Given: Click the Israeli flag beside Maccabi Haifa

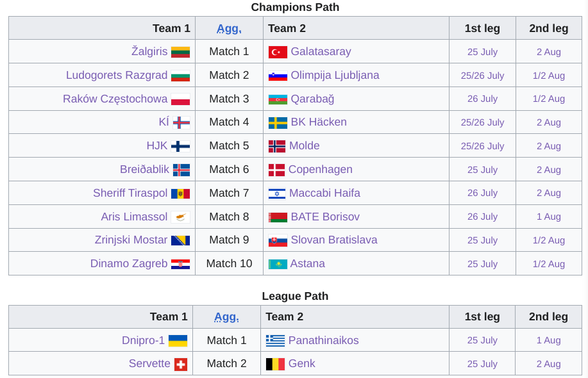Looking at the screenshot, I should tap(277, 193).
